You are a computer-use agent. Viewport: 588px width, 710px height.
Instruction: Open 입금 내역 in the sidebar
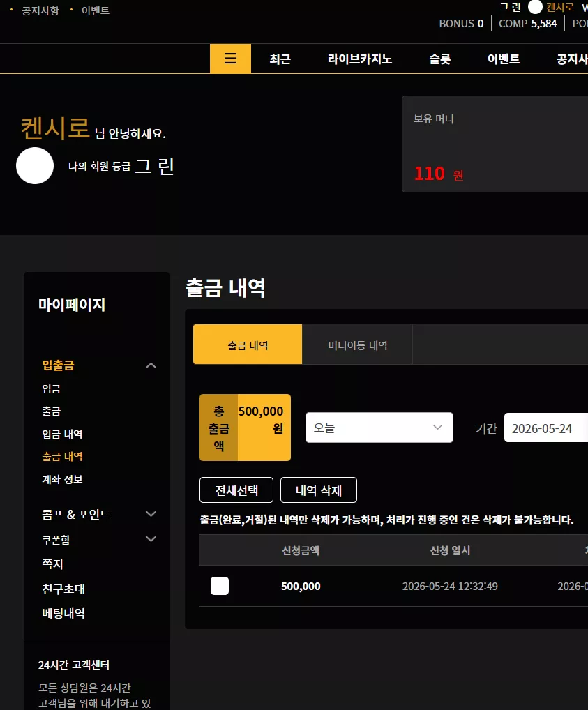coord(62,434)
